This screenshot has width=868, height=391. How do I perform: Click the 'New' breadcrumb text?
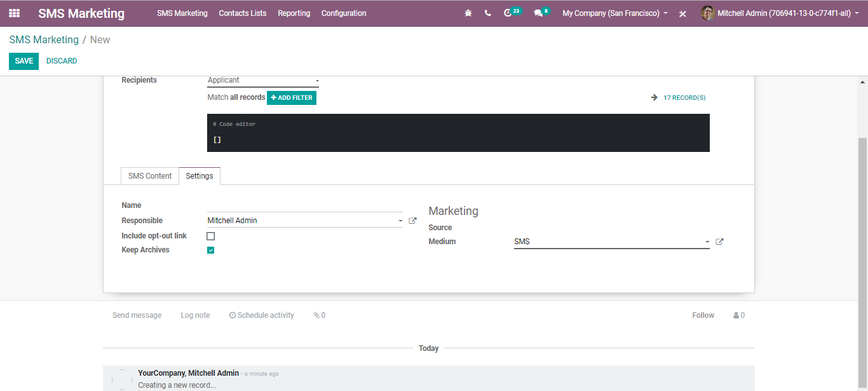[x=100, y=39]
